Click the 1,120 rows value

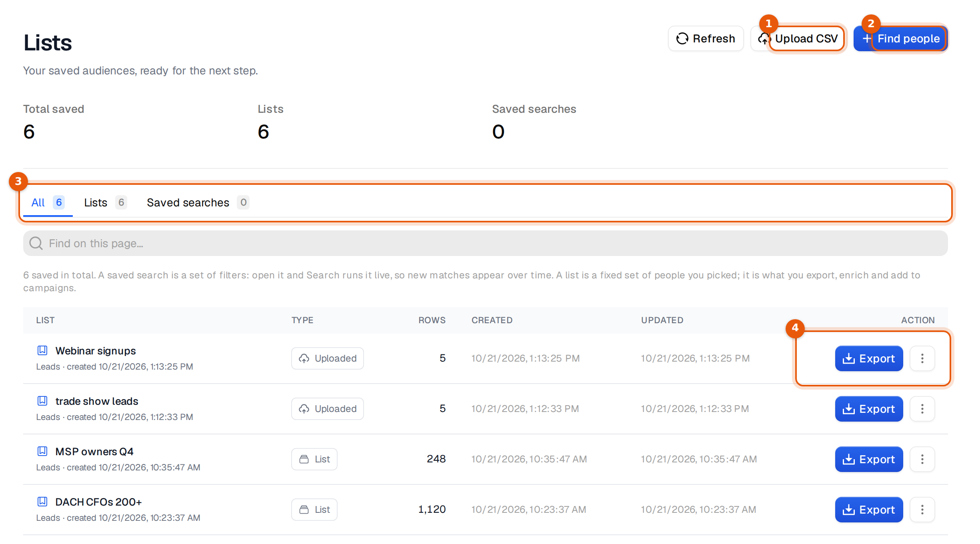click(x=432, y=509)
